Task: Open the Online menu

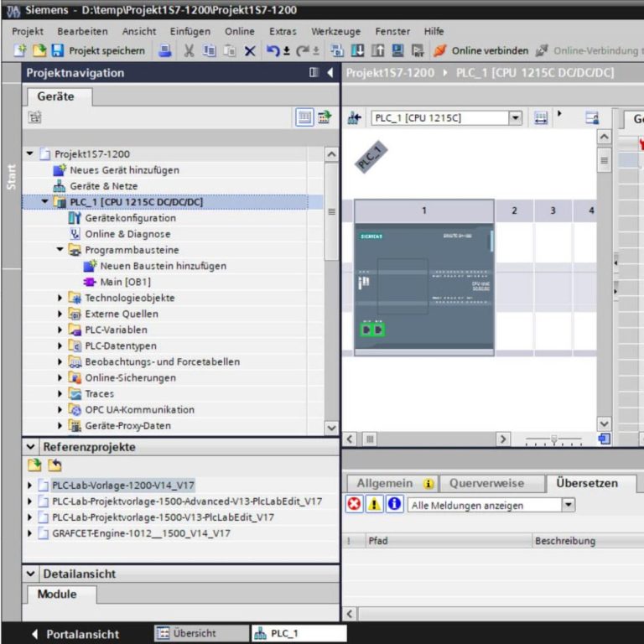Action: click(240, 31)
